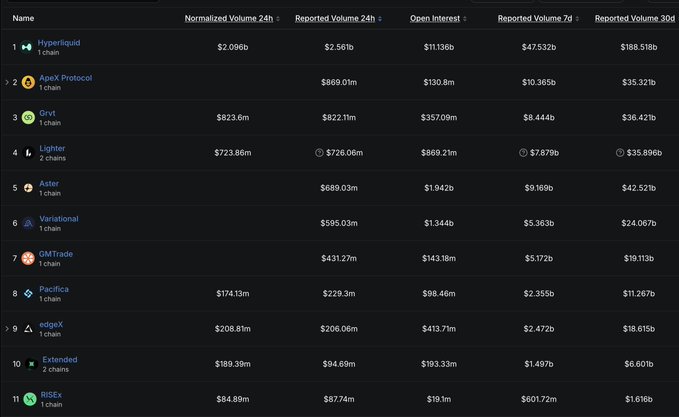The image size is (679, 417).
Task: Select GMTrade's $431.27m reported volume cell
Action: point(339,258)
